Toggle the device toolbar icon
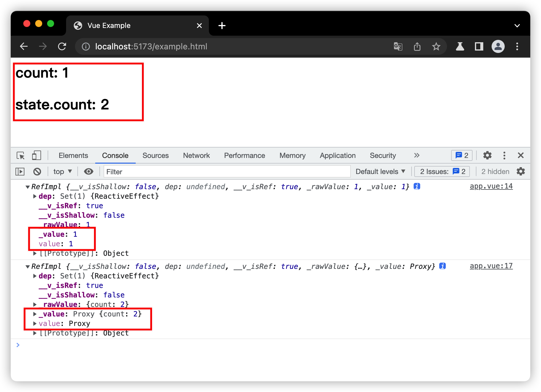 [x=36, y=156]
